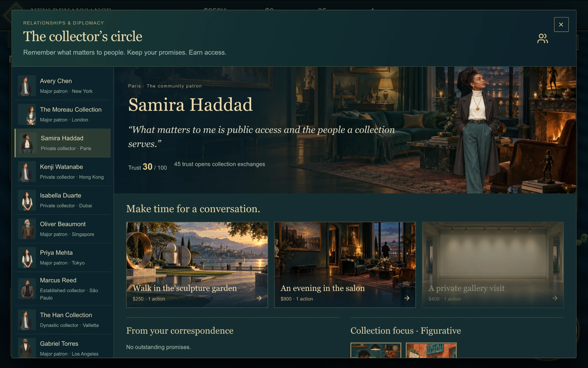Screen dimensions: 588x368
Task: Click arrow on evening in salon card
Action: (x=407, y=298)
